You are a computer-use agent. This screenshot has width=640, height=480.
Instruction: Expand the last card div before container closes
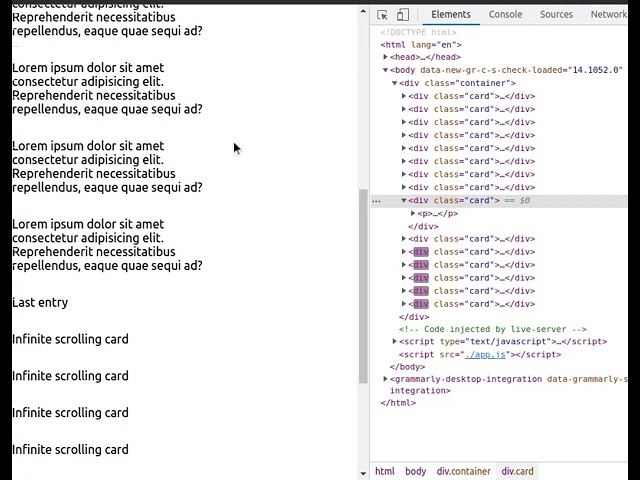(404, 304)
